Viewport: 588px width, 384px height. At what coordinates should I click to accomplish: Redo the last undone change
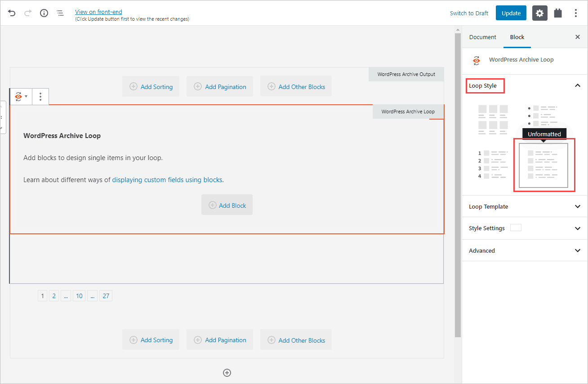click(28, 13)
